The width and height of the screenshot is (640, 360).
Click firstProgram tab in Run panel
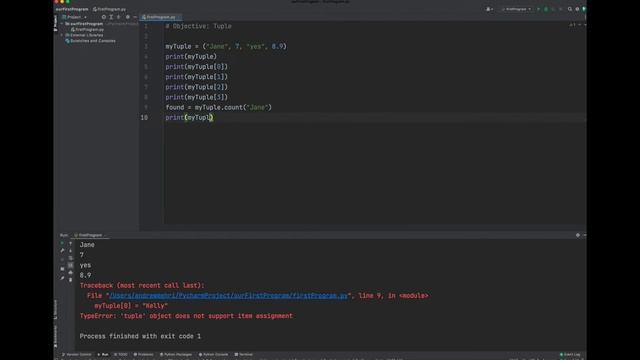click(x=89, y=235)
